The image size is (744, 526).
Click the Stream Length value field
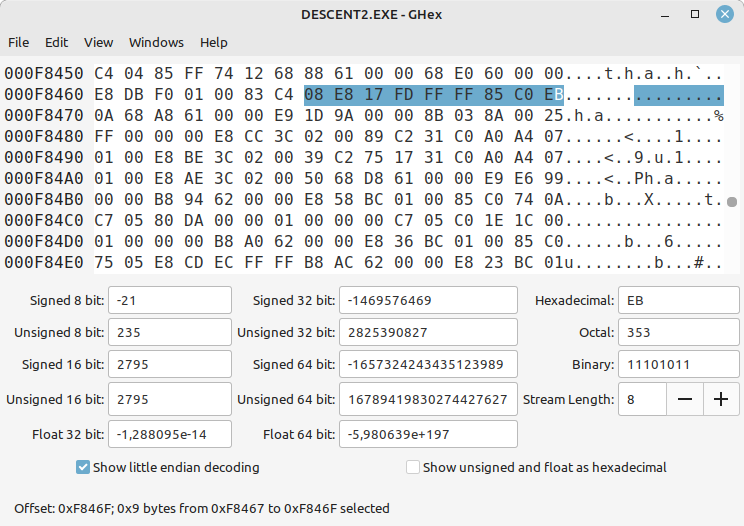pos(642,399)
